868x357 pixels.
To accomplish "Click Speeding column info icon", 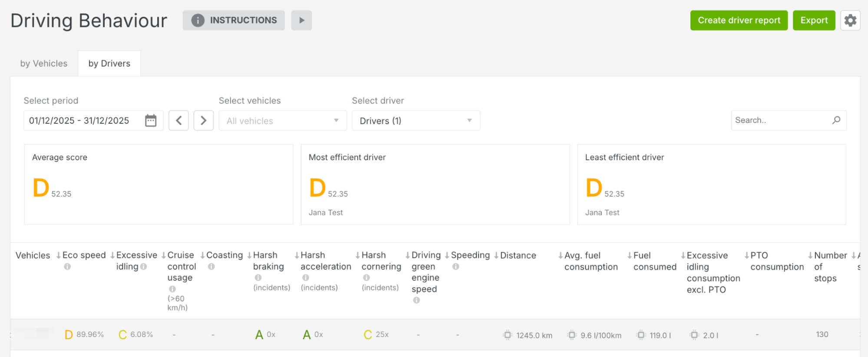I will 455,267.
